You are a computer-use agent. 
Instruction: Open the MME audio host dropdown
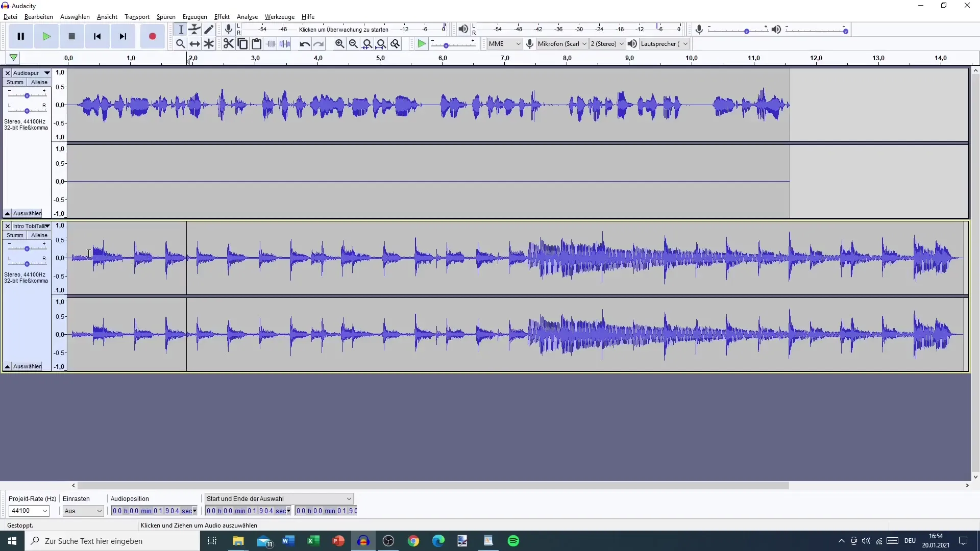click(x=504, y=44)
